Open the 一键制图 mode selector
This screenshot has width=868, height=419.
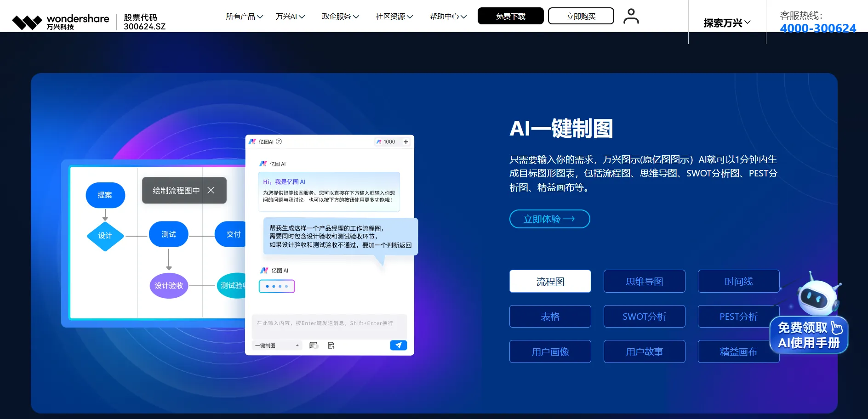click(x=277, y=345)
